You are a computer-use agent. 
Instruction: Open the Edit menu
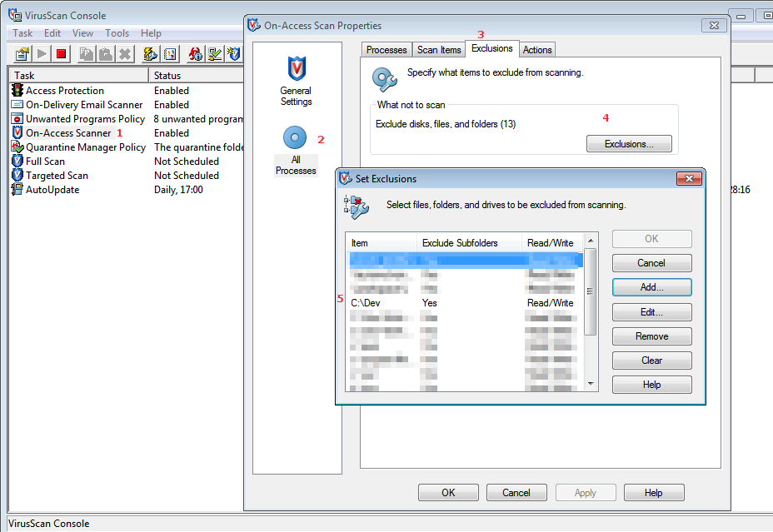(x=52, y=33)
